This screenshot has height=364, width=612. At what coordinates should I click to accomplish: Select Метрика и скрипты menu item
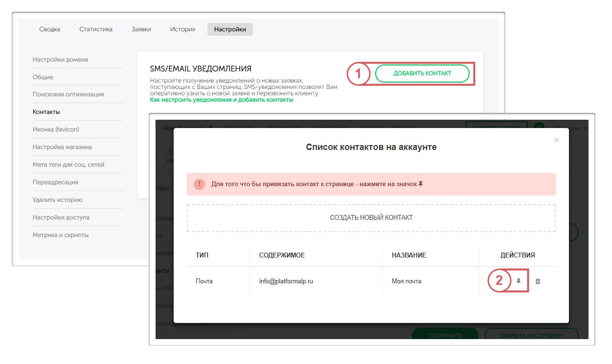point(61,235)
